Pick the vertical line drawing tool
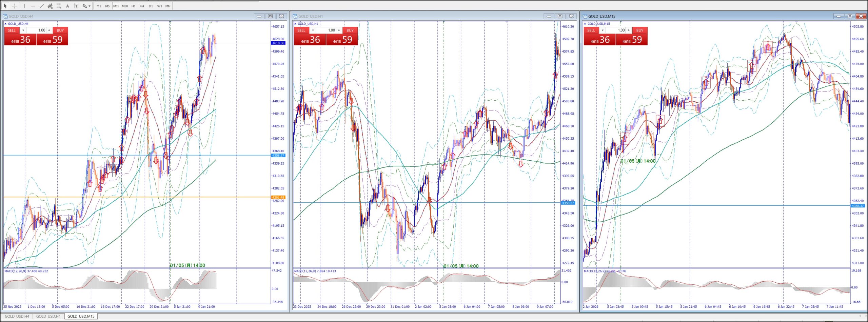Image resolution: width=868 pixels, height=322 pixels. [x=24, y=6]
